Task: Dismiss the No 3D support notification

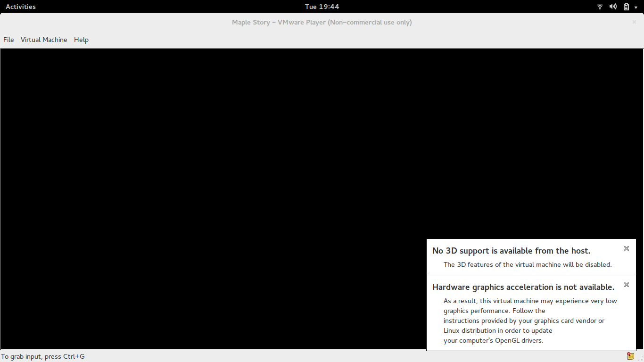Action: (x=627, y=248)
